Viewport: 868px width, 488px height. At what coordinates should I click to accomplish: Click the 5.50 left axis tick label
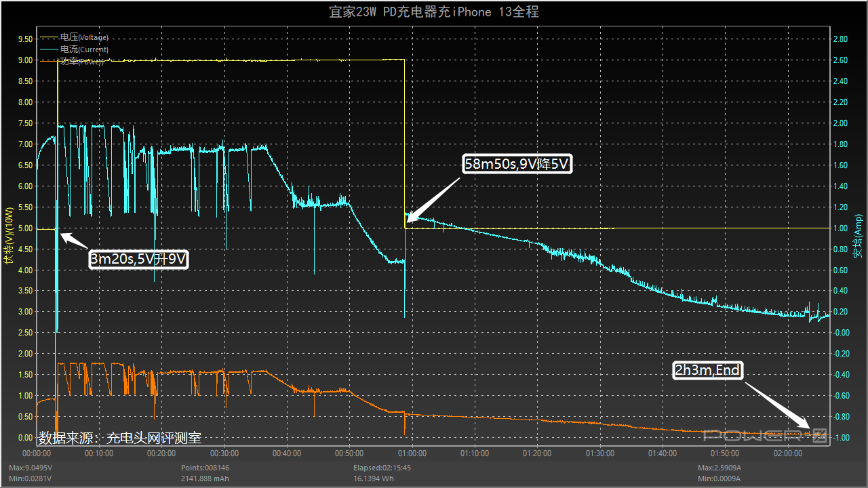point(24,207)
